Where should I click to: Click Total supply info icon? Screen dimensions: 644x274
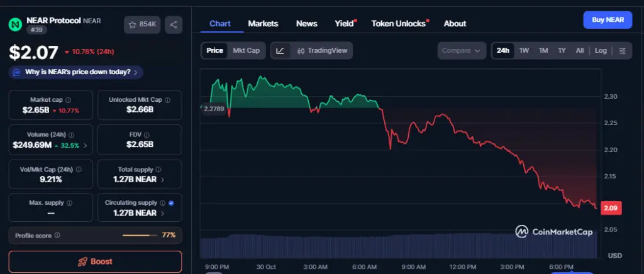point(158,170)
